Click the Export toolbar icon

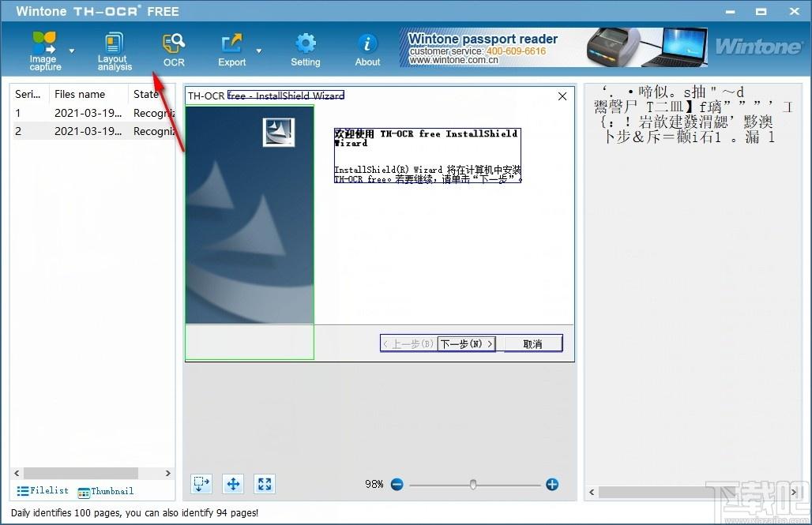coord(231,51)
